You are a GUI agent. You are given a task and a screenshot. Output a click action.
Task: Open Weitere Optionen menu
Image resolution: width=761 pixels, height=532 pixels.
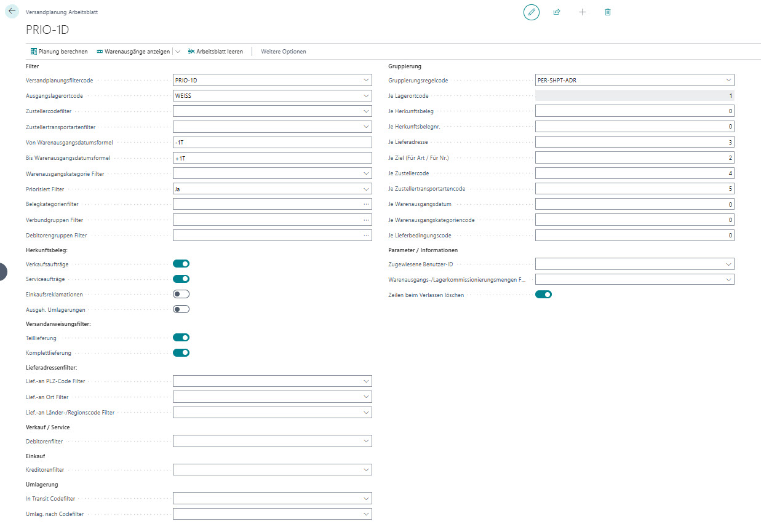tap(283, 52)
